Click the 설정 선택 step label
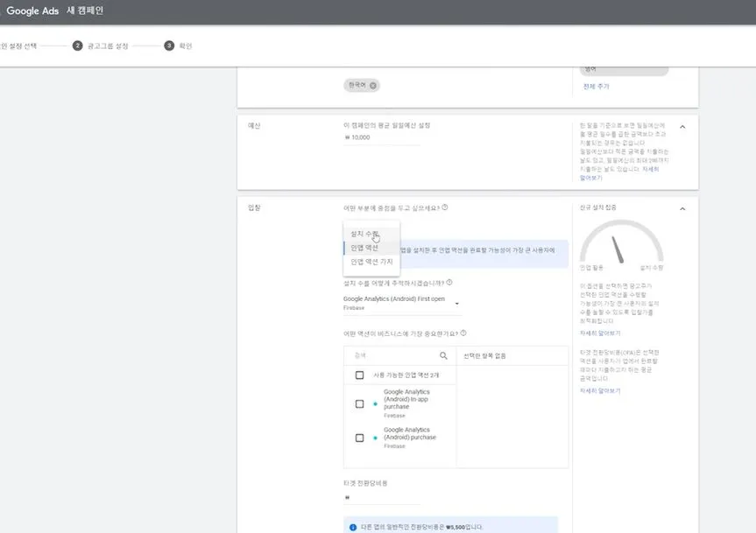This screenshot has width=756, height=533. 18,46
